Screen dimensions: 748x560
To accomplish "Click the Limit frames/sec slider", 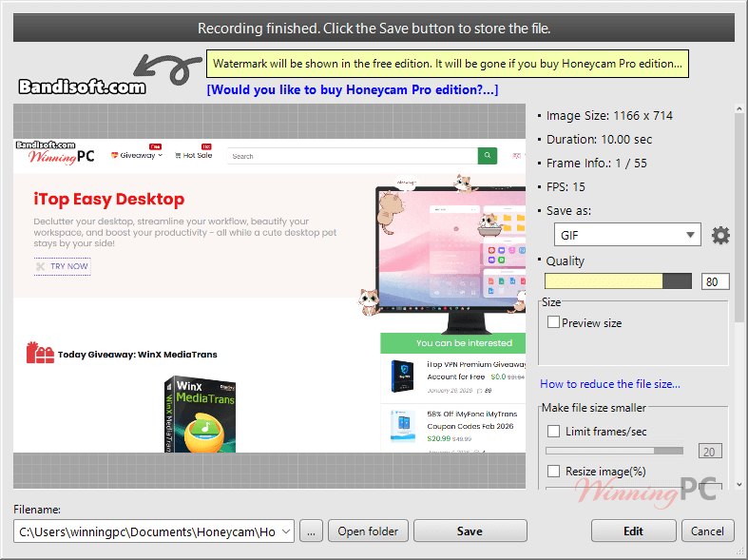I will 614,451.
